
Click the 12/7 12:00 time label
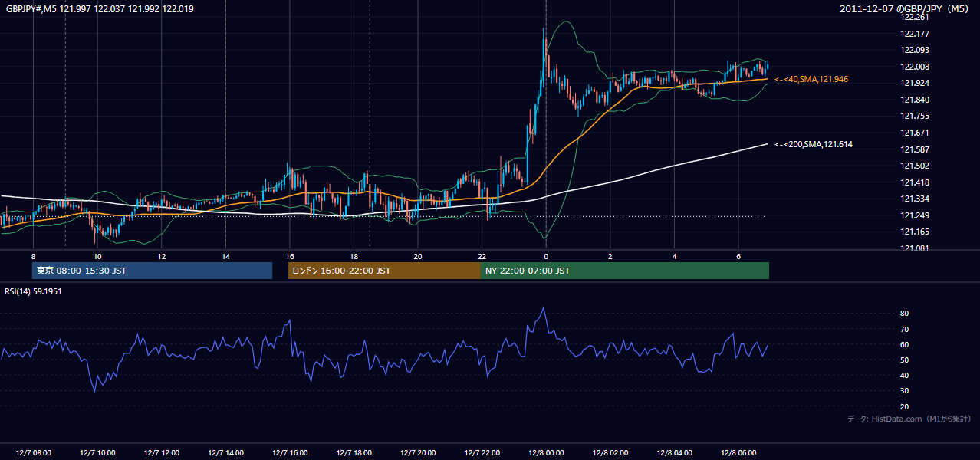pyautogui.click(x=161, y=453)
